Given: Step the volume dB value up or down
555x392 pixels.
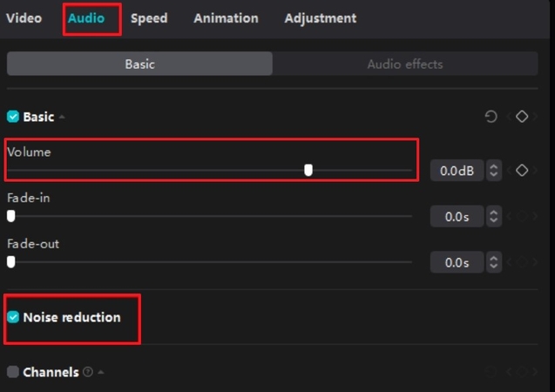Looking at the screenshot, I should coord(494,171).
